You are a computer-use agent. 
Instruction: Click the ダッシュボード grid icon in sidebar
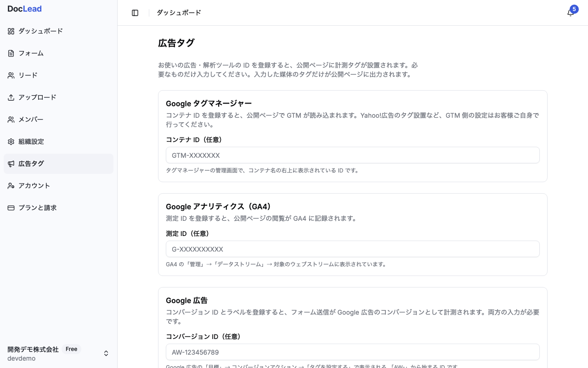click(x=11, y=31)
